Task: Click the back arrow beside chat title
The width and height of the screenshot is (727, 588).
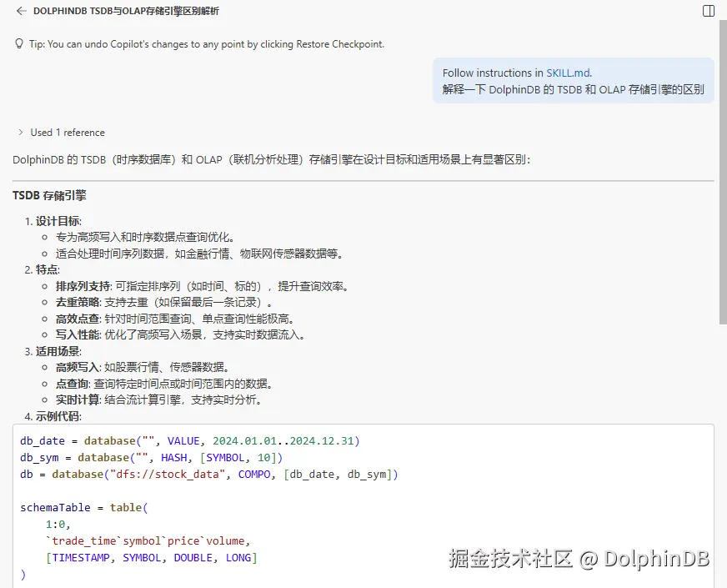Action: click(x=22, y=11)
